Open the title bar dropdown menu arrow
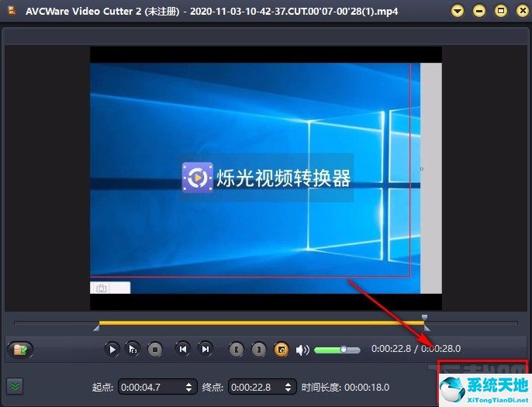The height and width of the screenshot is (407, 532). (458, 11)
